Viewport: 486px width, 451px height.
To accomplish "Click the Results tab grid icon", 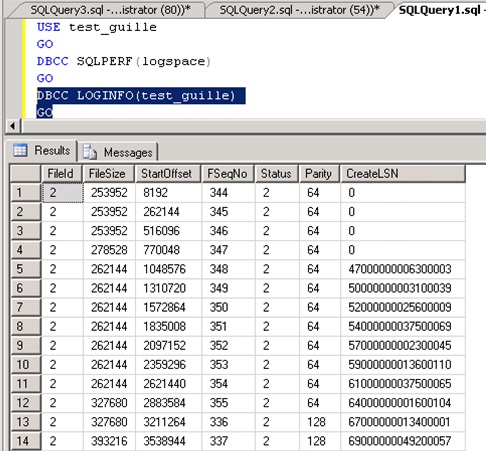I will tap(20, 150).
